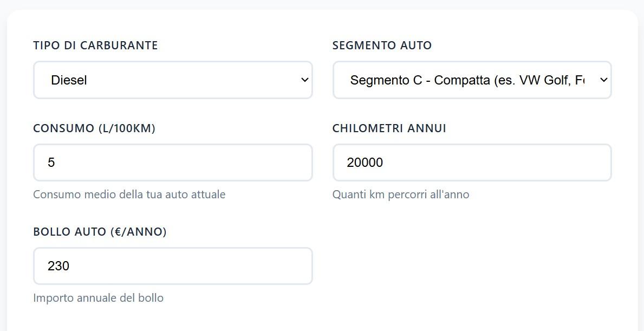Screen dimensions: 644x331
Task: Click the "Chilometri Annui" label
Action: pos(389,128)
